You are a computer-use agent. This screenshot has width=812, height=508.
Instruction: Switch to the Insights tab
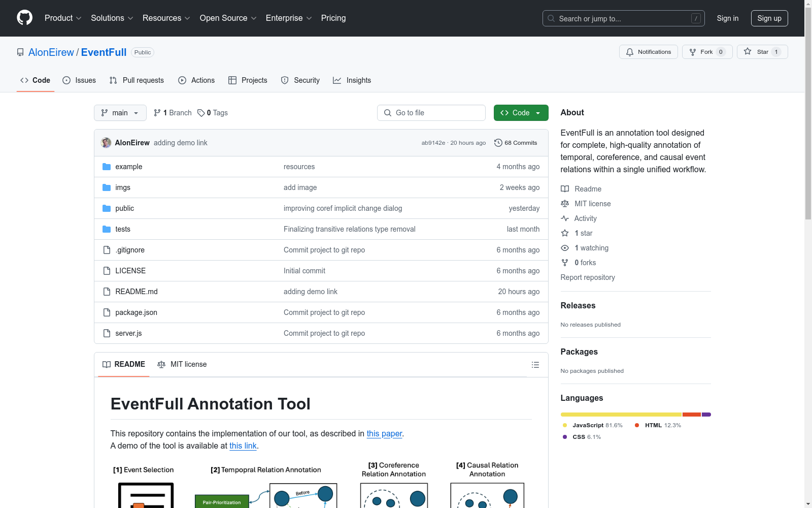[x=352, y=80]
